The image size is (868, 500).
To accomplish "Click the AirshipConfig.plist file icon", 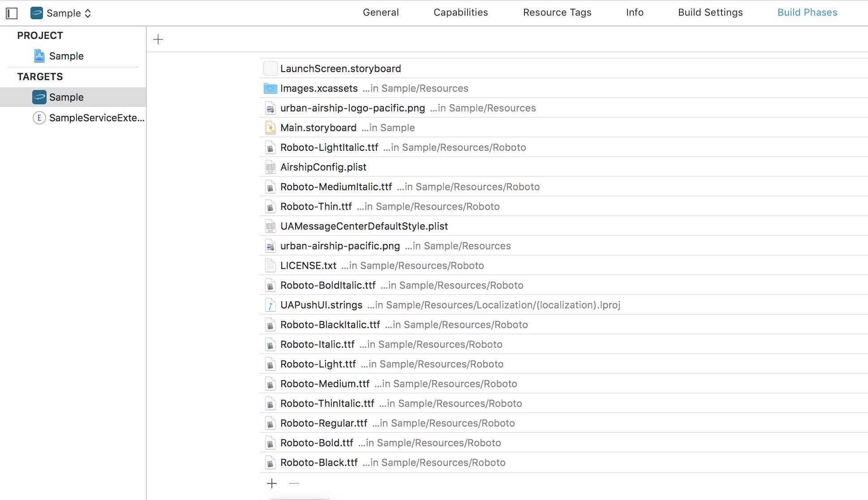I will [x=270, y=167].
